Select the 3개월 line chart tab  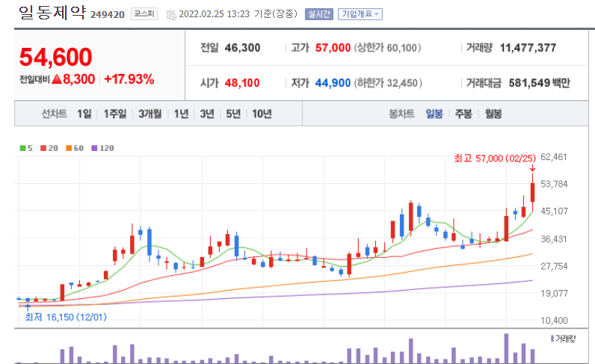click(x=150, y=114)
